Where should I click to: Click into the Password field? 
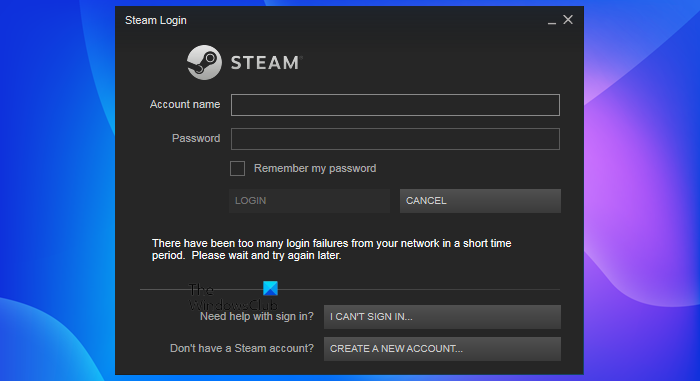tap(395, 139)
